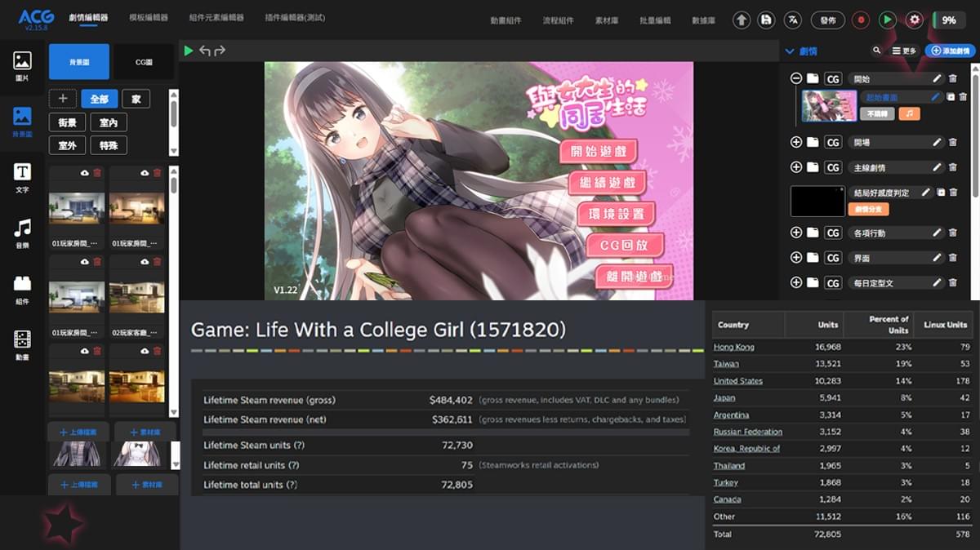Select the 全部 category filter
Viewport: 980px width, 550px height.
pos(99,99)
